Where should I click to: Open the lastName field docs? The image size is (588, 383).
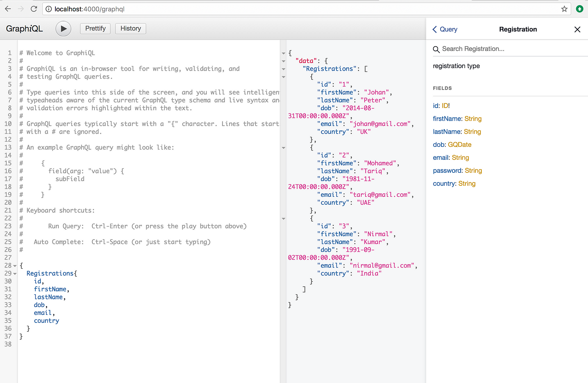(x=447, y=132)
